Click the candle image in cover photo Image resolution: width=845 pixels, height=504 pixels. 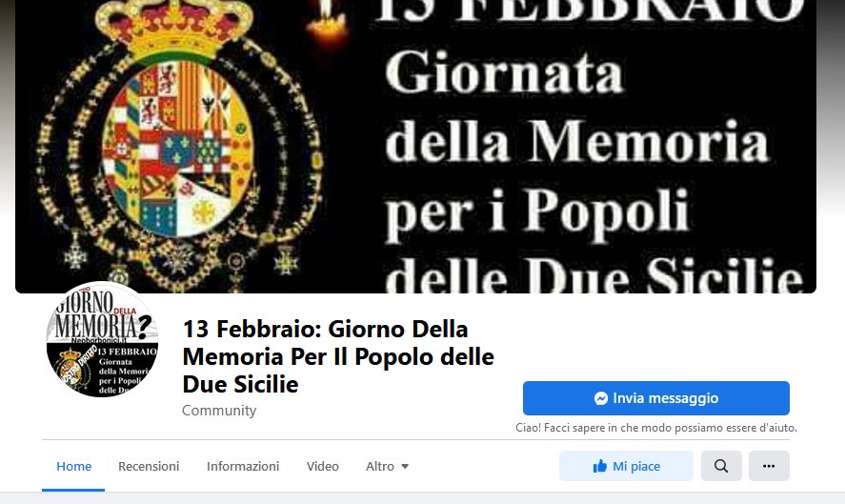click(326, 22)
